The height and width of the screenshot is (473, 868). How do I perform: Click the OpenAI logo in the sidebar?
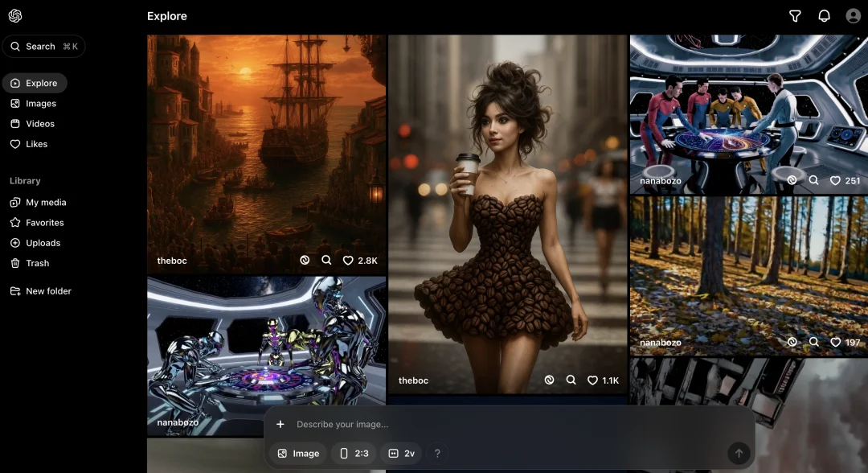[15, 16]
